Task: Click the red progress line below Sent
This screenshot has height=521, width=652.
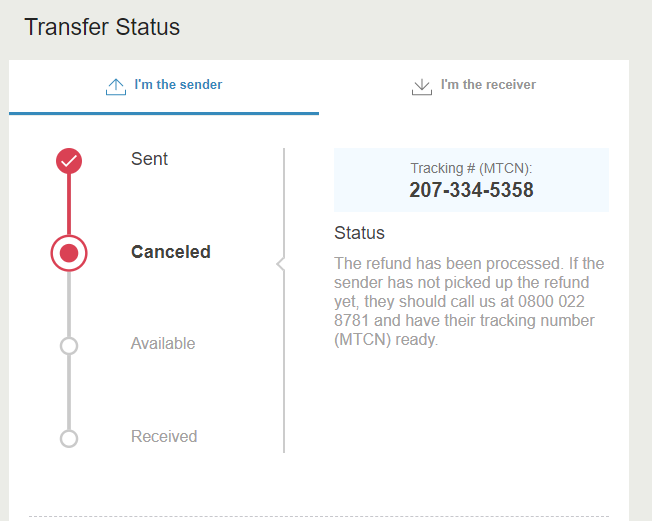Action: [69, 205]
